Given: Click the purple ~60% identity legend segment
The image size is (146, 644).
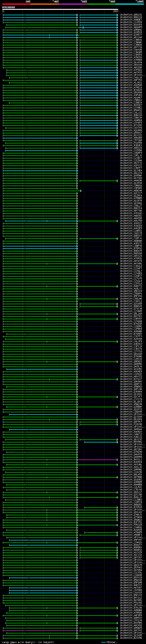Looking at the screenshot, I should 73,4.
